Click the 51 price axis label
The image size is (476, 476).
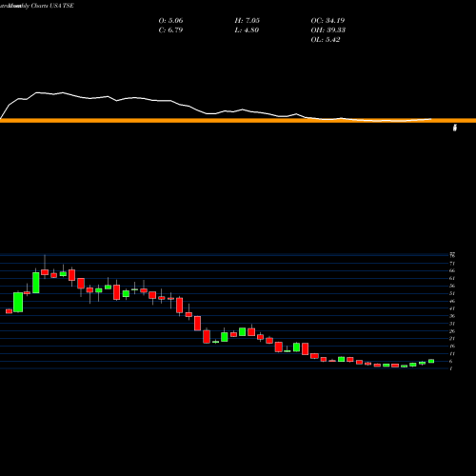452,293
